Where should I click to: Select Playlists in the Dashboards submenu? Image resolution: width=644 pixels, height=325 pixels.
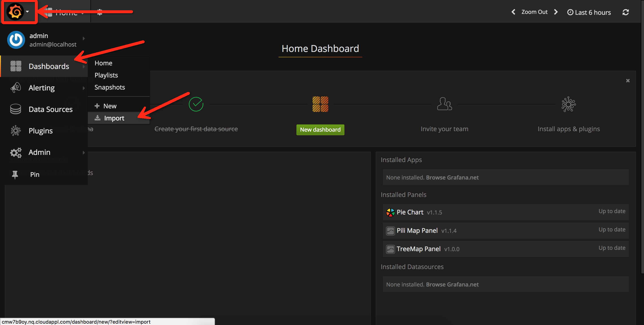106,75
